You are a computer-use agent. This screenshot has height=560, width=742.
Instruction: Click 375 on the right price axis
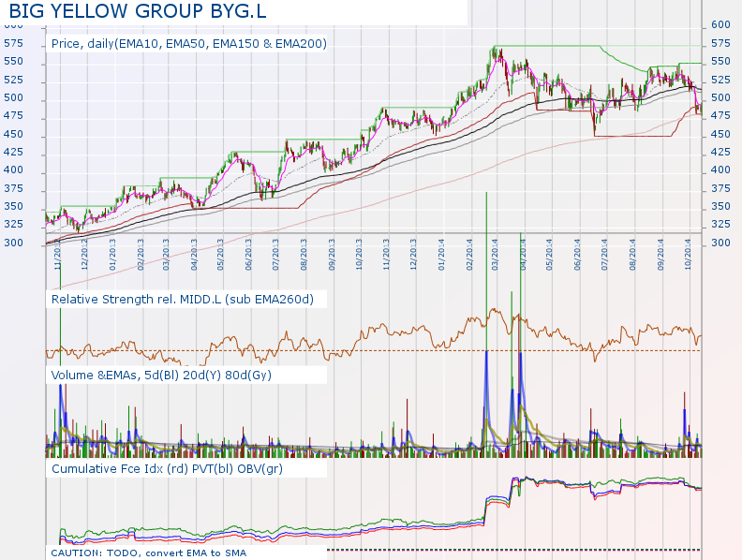(720, 189)
